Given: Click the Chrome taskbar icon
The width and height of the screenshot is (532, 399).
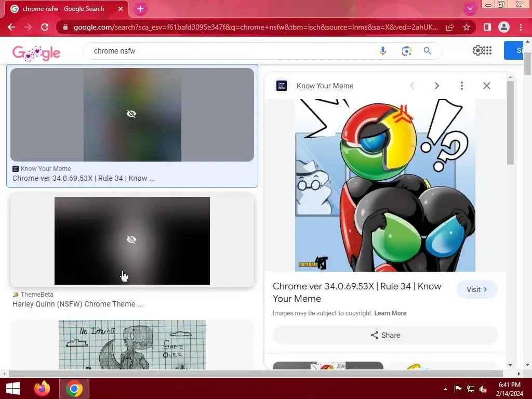Looking at the screenshot, I should (x=74, y=389).
